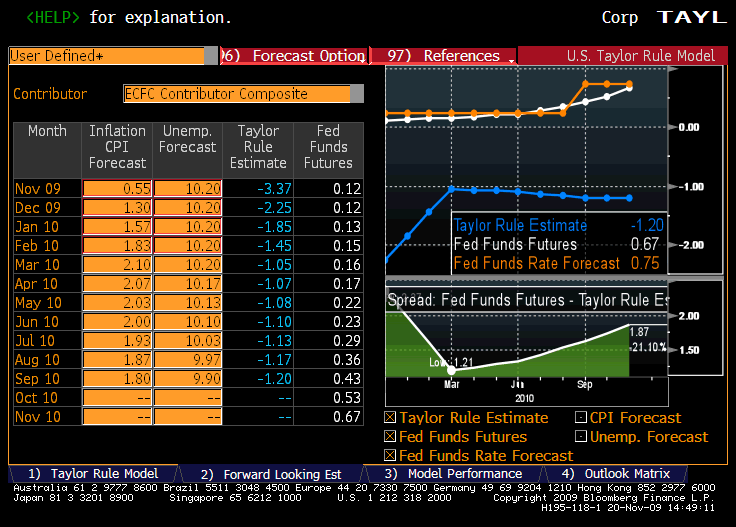
Task: Click the ECFC Contributor Composite field
Action: [x=237, y=94]
